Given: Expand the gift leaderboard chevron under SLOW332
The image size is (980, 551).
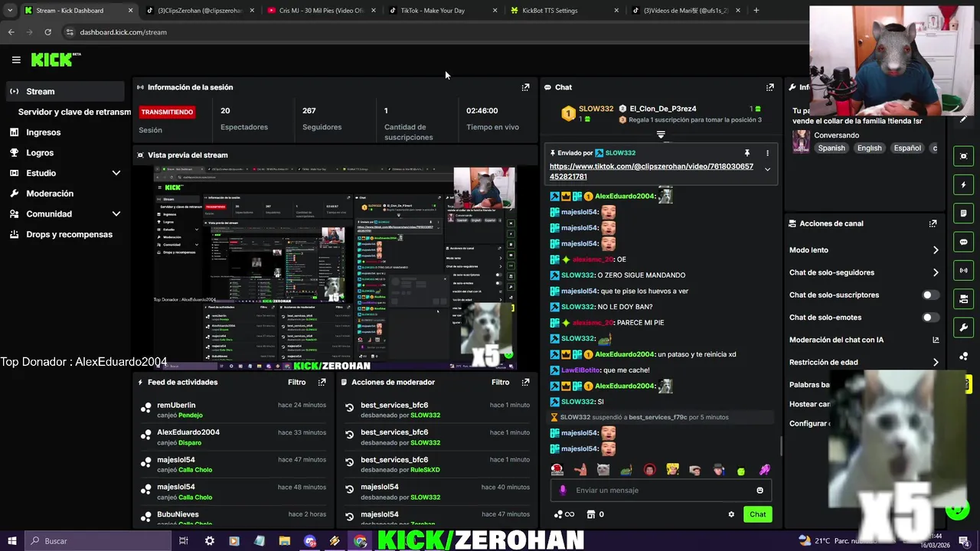Looking at the screenshot, I should click(661, 135).
